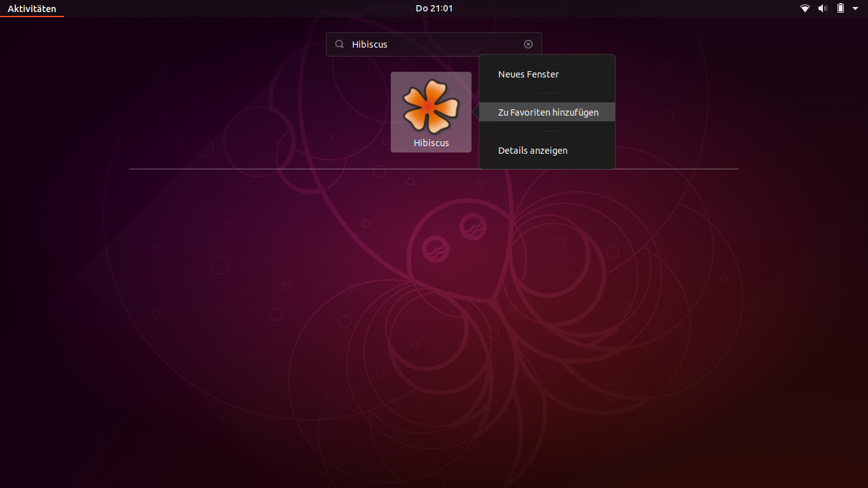Open the volume speaker indicator
The width and height of the screenshot is (868, 488).
click(x=822, y=8)
